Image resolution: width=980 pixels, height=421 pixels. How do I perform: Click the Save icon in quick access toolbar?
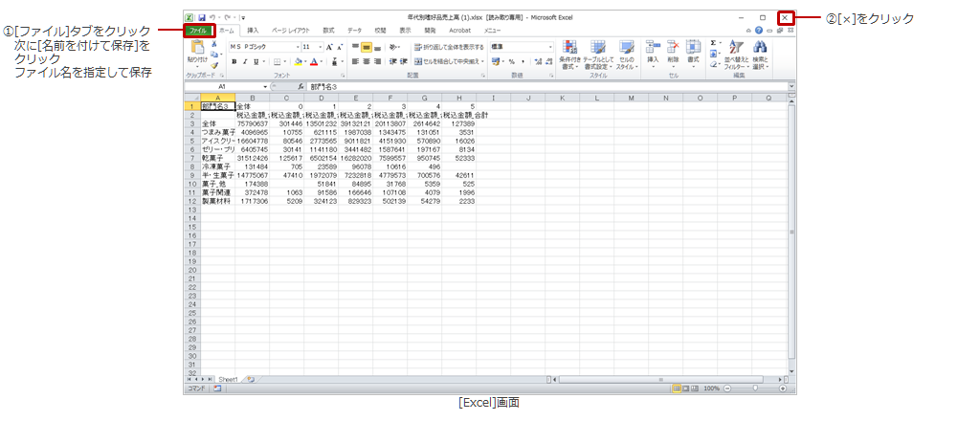coord(202,17)
